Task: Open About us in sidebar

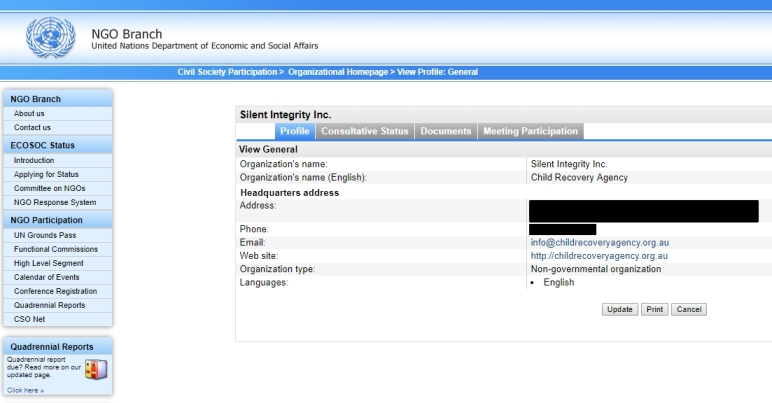Action: [x=29, y=114]
